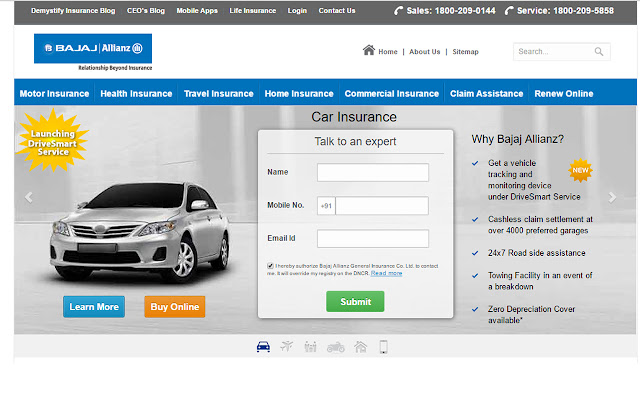Click the search magnifier icon
640x400 pixels.
point(599,51)
